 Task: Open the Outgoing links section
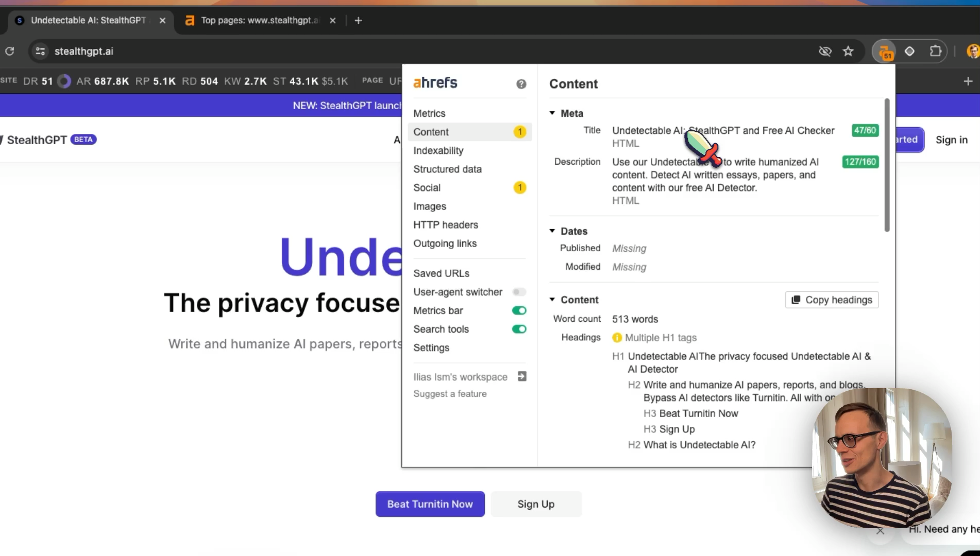445,243
